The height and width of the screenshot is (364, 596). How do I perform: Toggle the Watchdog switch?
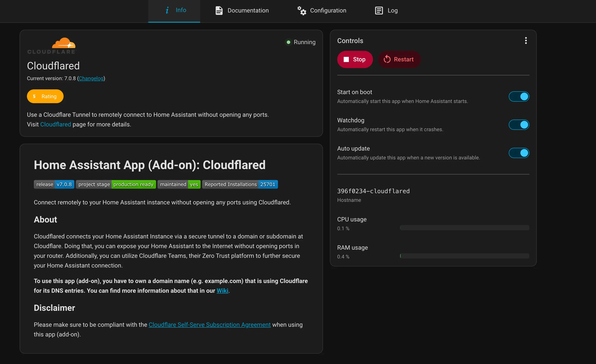[519, 125]
